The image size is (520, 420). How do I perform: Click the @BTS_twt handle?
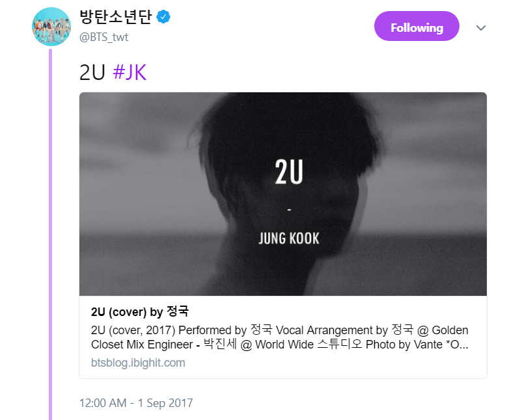tap(103, 37)
